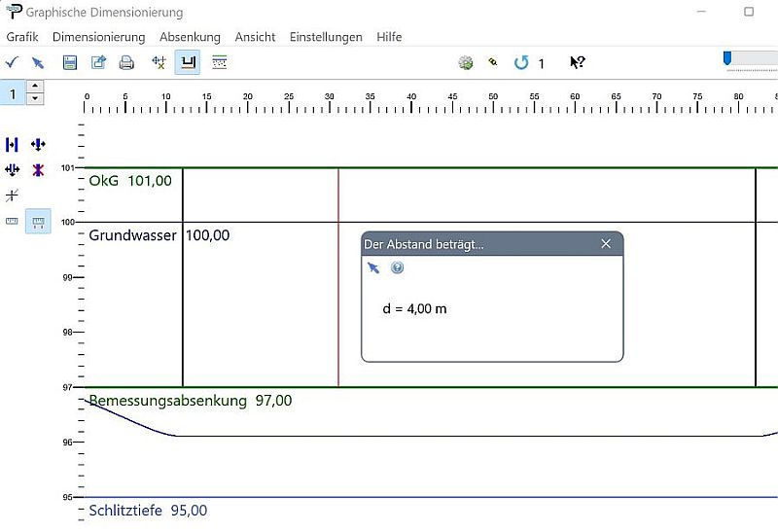The height and width of the screenshot is (532, 778).
Task: Click the blue checkmark confirm icon
Action: coord(12,62)
